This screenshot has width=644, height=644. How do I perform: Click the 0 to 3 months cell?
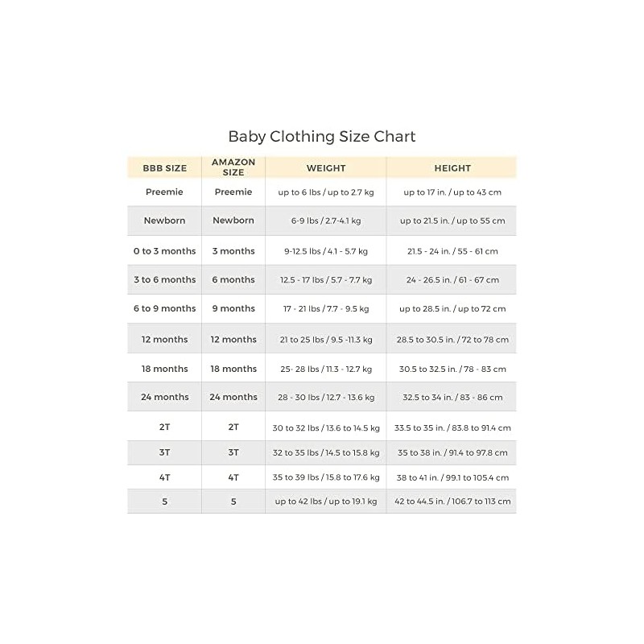164,251
